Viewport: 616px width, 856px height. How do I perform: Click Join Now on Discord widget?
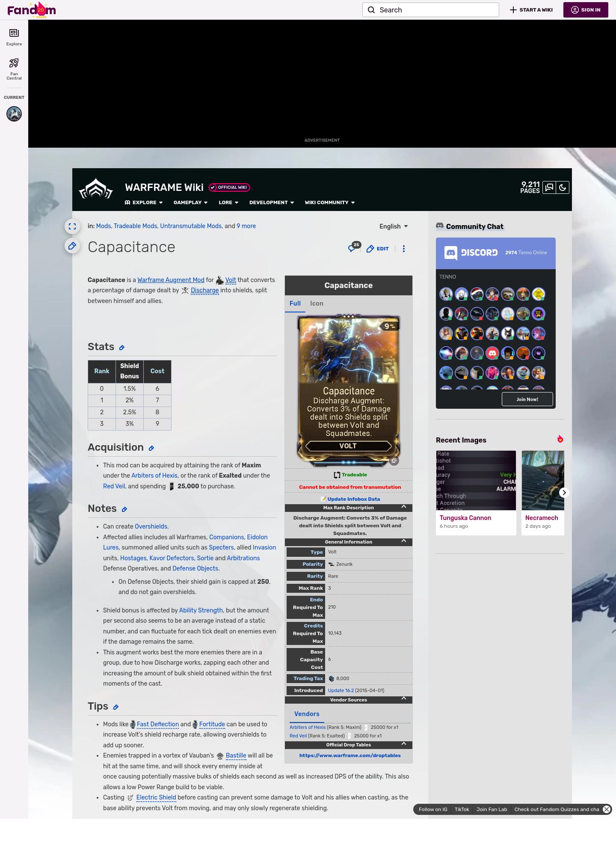527,399
